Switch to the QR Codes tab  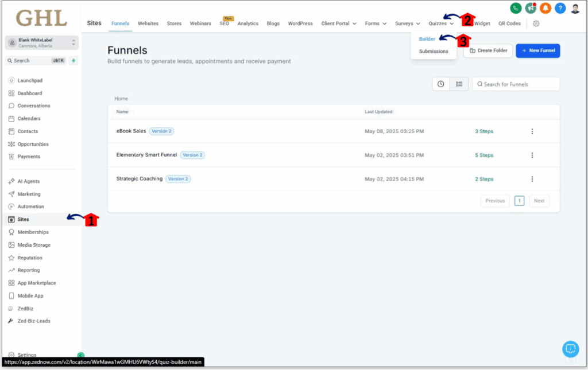pyautogui.click(x=509, y=24)
